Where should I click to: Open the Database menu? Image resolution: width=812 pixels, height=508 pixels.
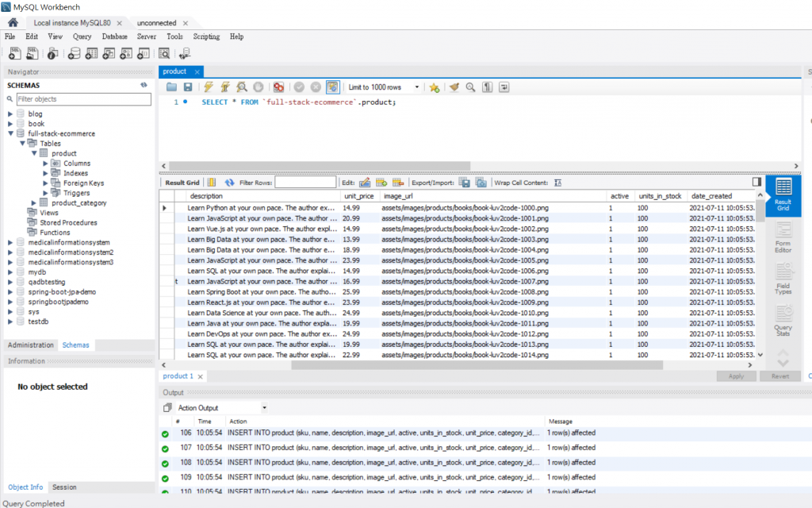[114, 37]
